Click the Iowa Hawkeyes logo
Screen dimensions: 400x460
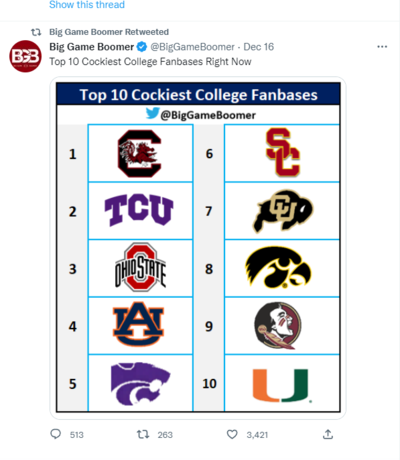(278, 268)
